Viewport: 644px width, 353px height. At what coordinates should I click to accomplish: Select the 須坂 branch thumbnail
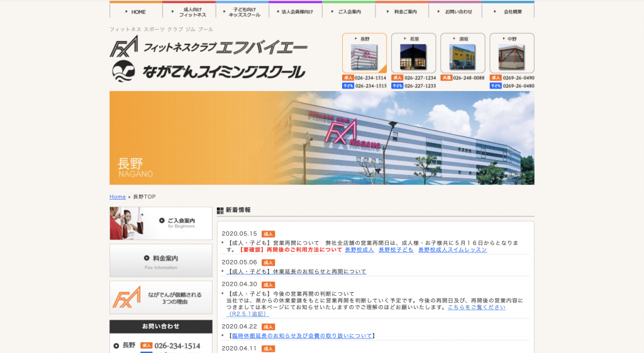point(462,53)
